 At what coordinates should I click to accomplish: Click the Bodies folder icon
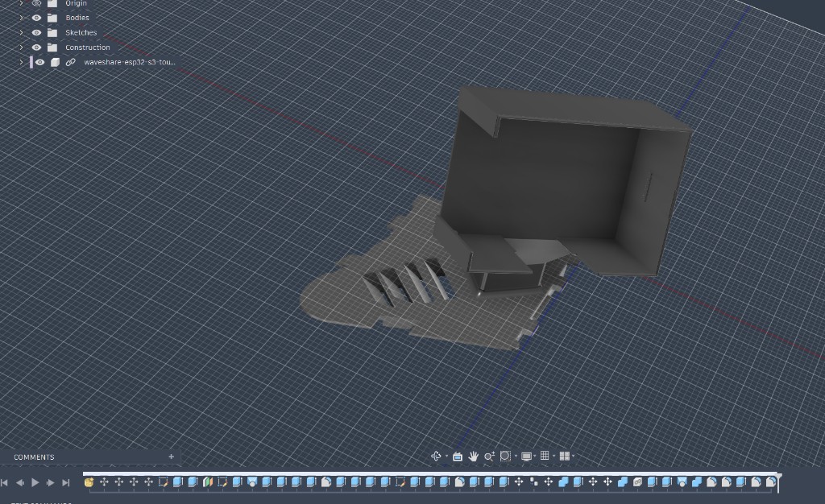[x=52, y=18]
